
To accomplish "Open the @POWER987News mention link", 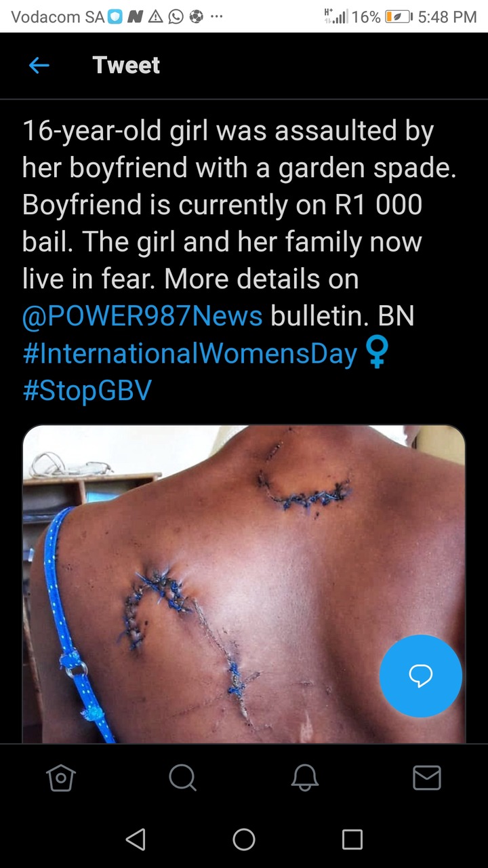I will (x=142, y=316).
